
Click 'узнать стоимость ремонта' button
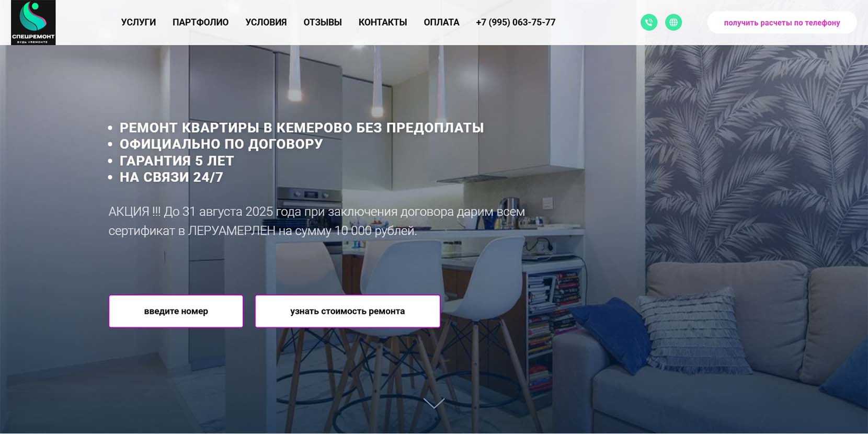point(348,311)
